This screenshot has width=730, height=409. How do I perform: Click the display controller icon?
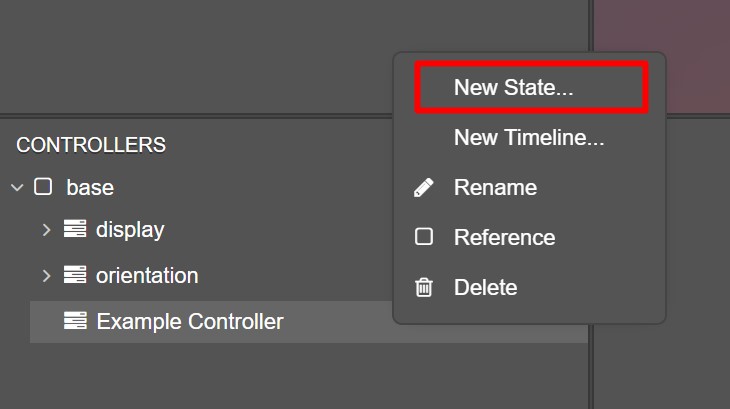point(75,229)
